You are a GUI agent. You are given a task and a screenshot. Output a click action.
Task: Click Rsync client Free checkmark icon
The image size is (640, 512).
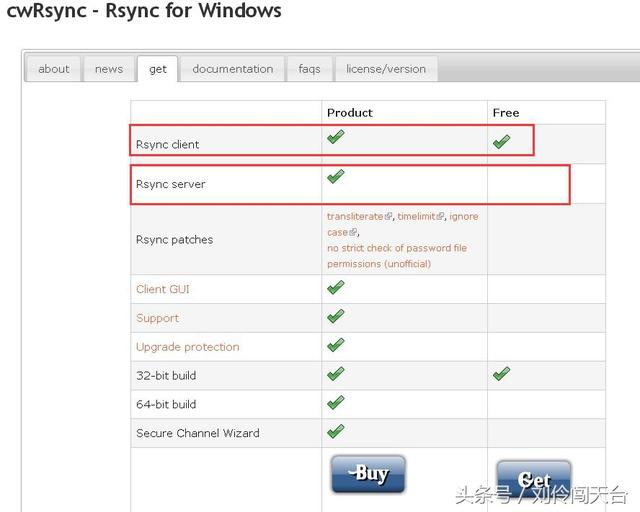point(501,142)
